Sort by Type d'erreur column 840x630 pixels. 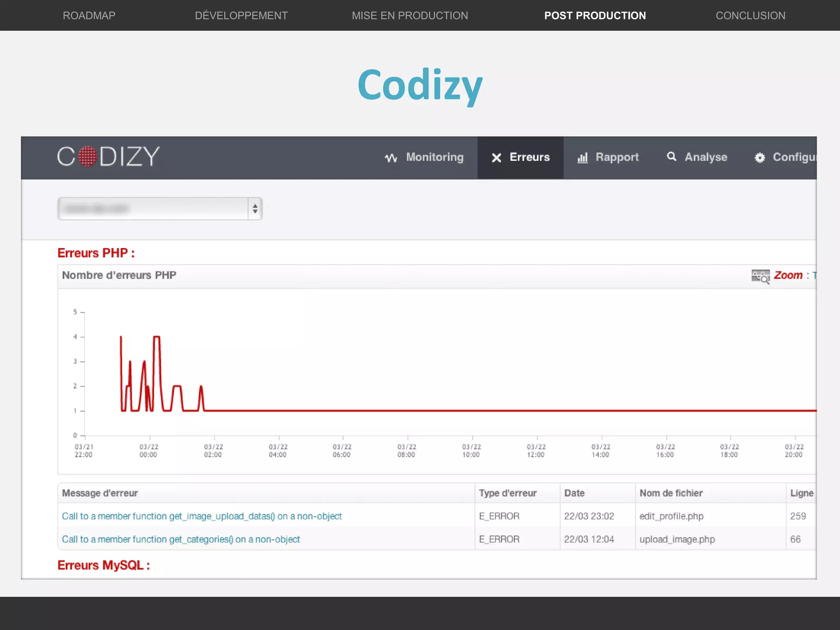coord(507,493)
